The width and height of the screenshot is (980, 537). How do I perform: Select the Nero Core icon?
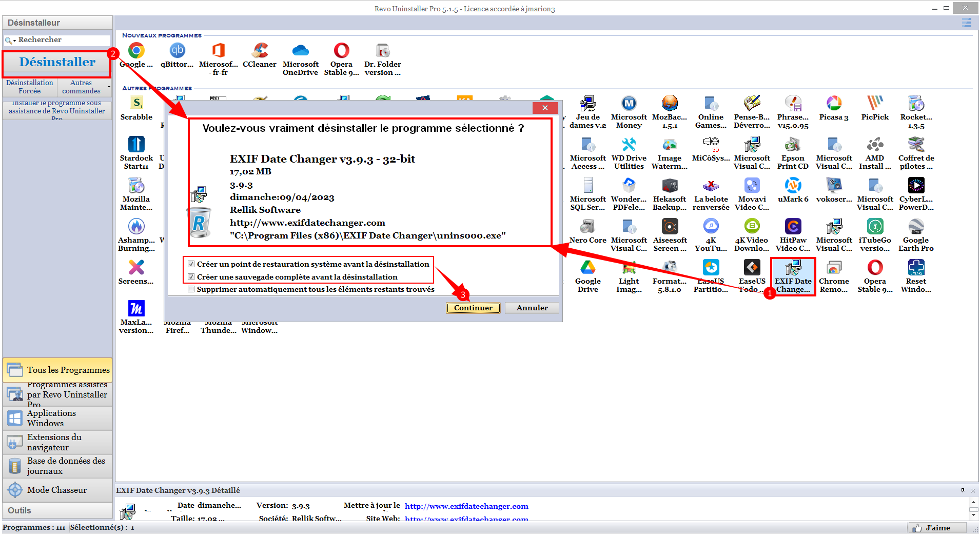pos(588,227)
